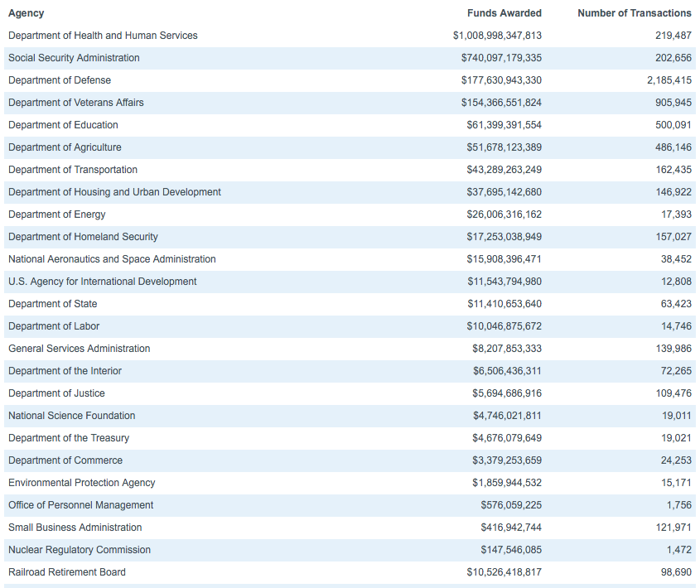The width and height of the screenshot is (700, 588).
Task: Select Department of Defense agency name
Action: coord(60,80)
